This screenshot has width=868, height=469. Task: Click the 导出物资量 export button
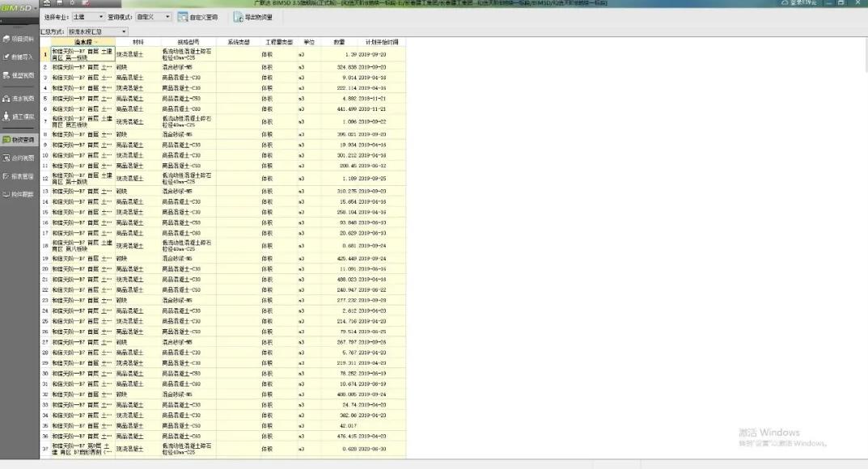253,17
